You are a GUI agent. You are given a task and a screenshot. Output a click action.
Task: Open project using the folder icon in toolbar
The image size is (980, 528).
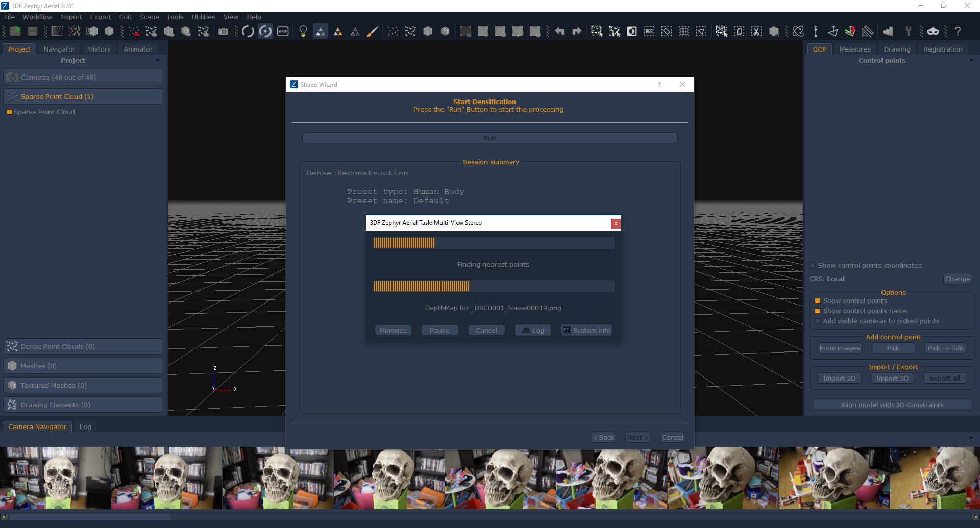click(x=15, y=31)
